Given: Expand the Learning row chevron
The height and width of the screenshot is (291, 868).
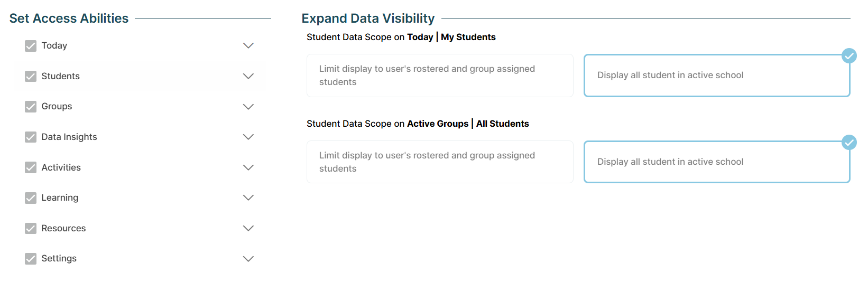Looking at the screenshot, I should pos(248,198).
